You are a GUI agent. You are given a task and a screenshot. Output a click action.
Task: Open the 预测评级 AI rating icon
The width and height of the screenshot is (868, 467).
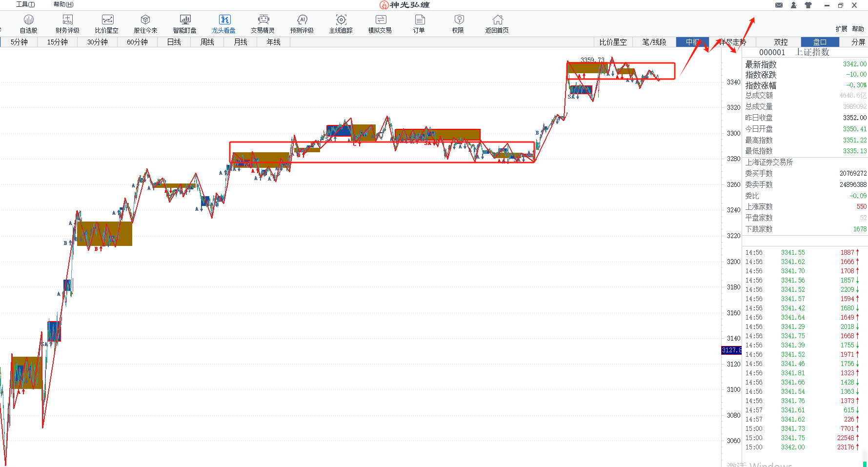click(302, 20)
